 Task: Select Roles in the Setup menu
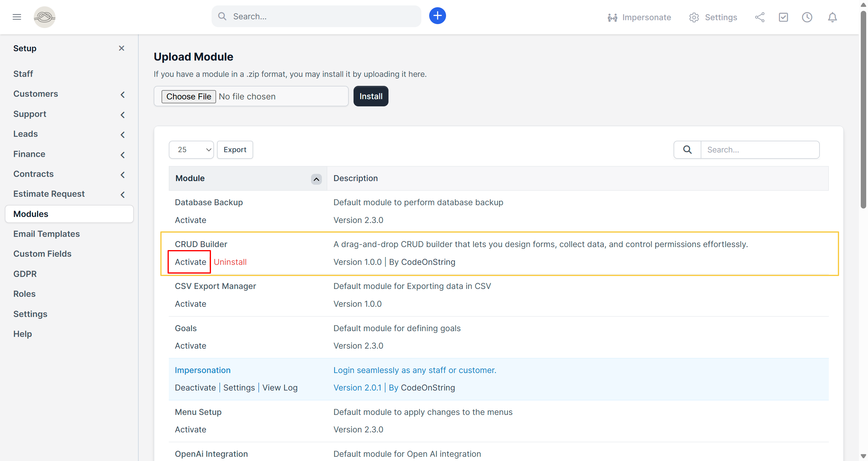24,293
